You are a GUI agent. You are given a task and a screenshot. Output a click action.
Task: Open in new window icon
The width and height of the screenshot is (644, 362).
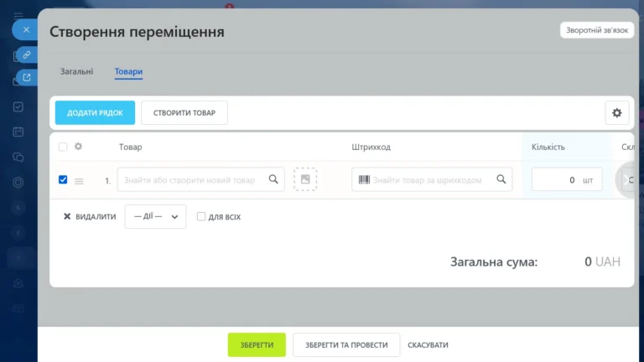[x=27, y=78]
